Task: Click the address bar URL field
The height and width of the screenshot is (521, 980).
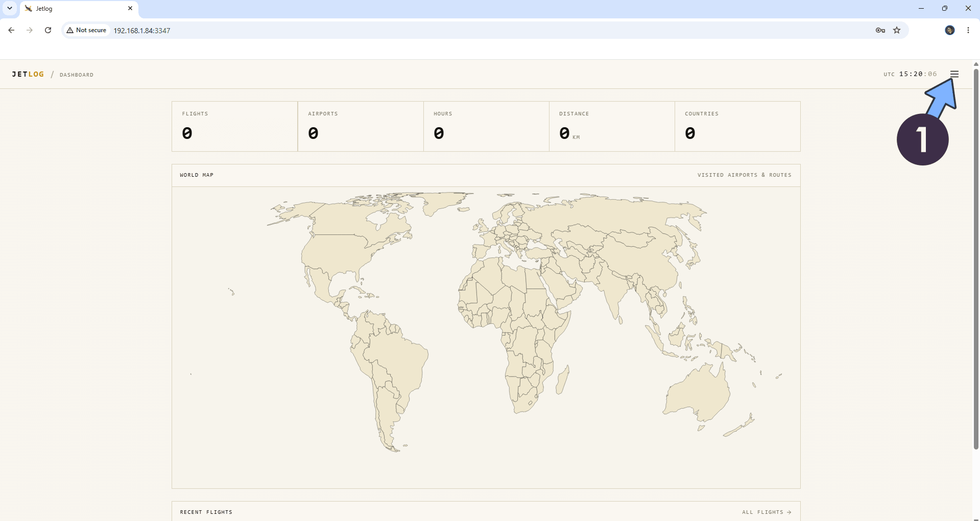Action: (x=490, y=30)
